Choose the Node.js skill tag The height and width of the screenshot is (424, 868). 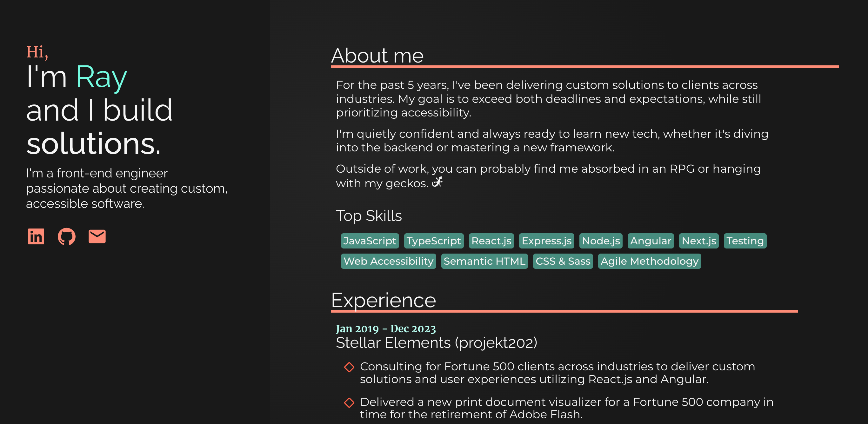[600, 241]
